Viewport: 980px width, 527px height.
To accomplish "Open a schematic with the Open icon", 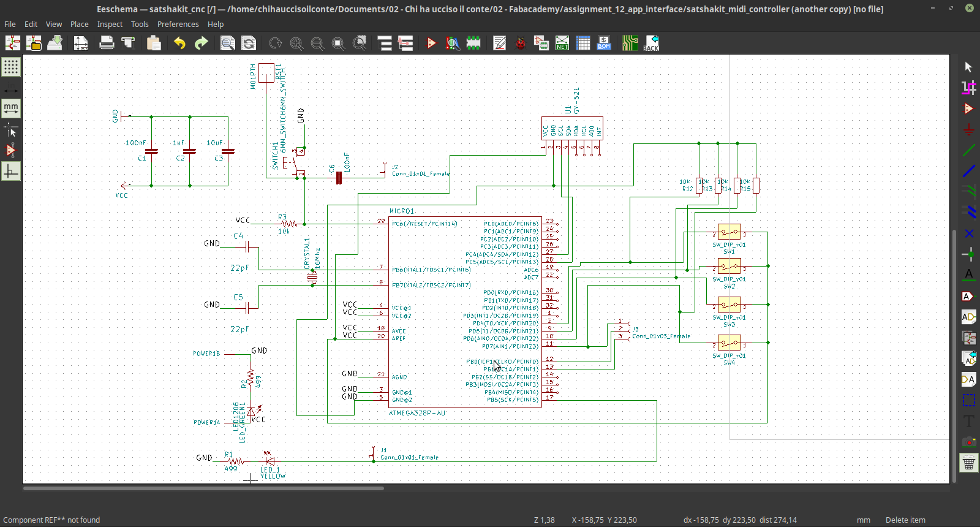I will [34, 43].
